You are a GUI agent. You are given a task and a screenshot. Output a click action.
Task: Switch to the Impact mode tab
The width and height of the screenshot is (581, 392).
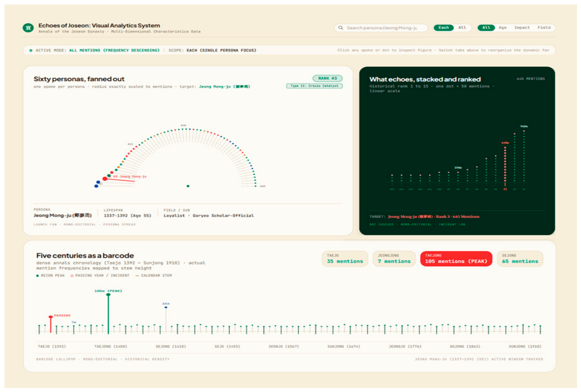point(522,28)
